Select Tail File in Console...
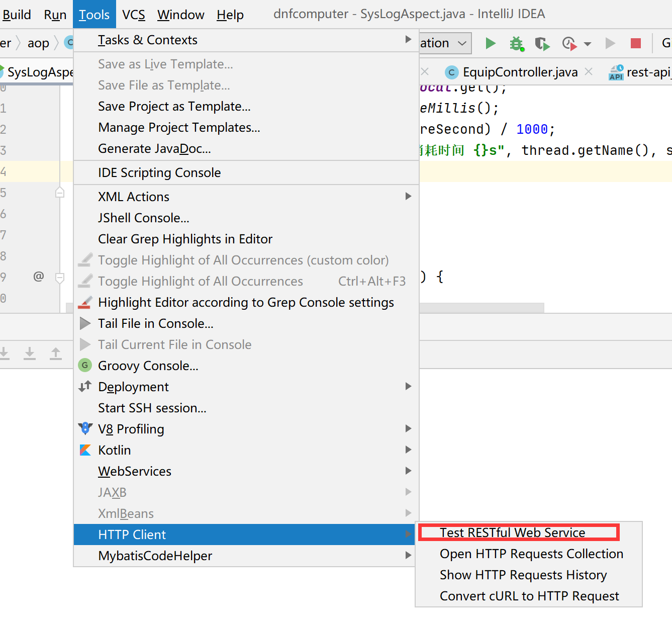Viewport: 672px width, 622px height. point(246,324)
